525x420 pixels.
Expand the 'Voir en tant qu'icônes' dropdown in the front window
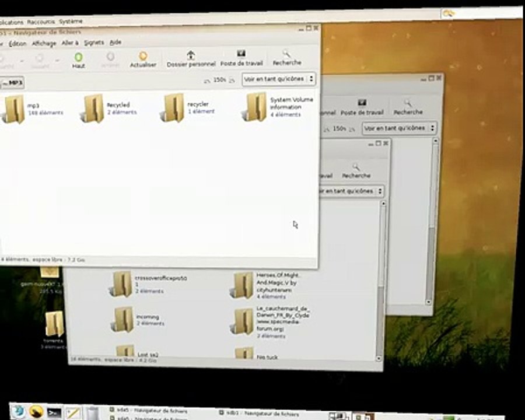[x=279, y=79]
